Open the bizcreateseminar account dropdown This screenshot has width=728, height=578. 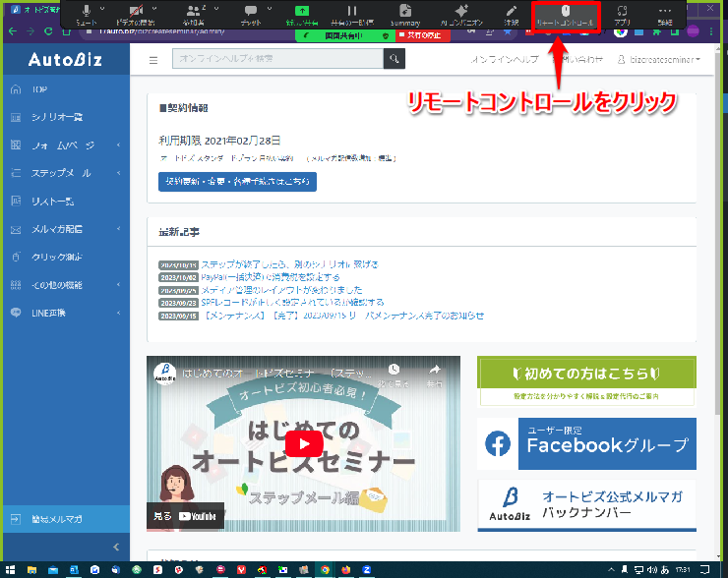pyautogui.click(x=672, y=60)
